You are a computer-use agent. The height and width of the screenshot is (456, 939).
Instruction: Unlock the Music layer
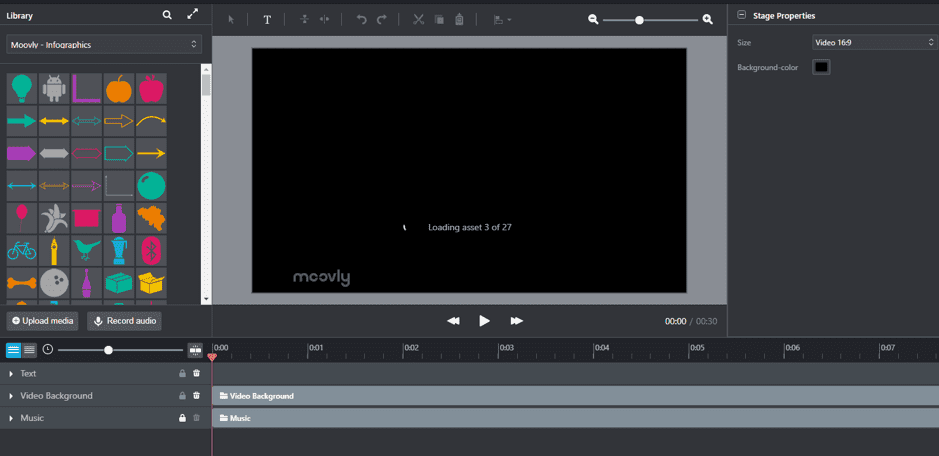pos(183,418)
